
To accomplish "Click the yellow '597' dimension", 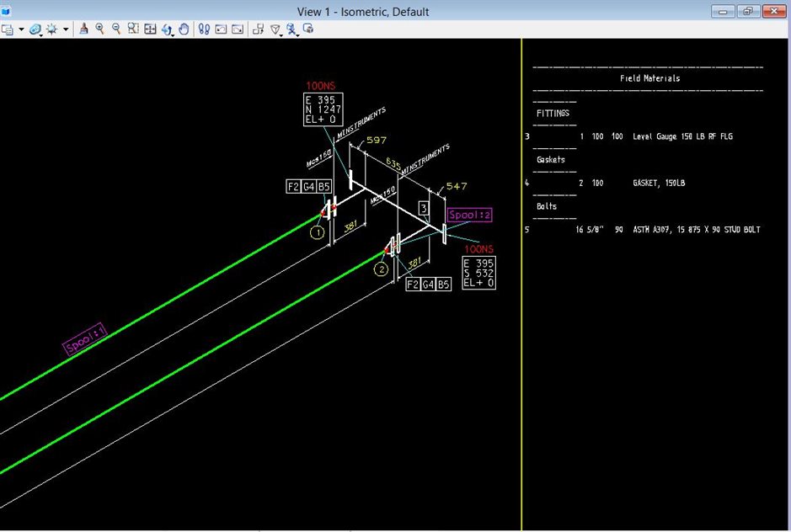I will (377, 141).
